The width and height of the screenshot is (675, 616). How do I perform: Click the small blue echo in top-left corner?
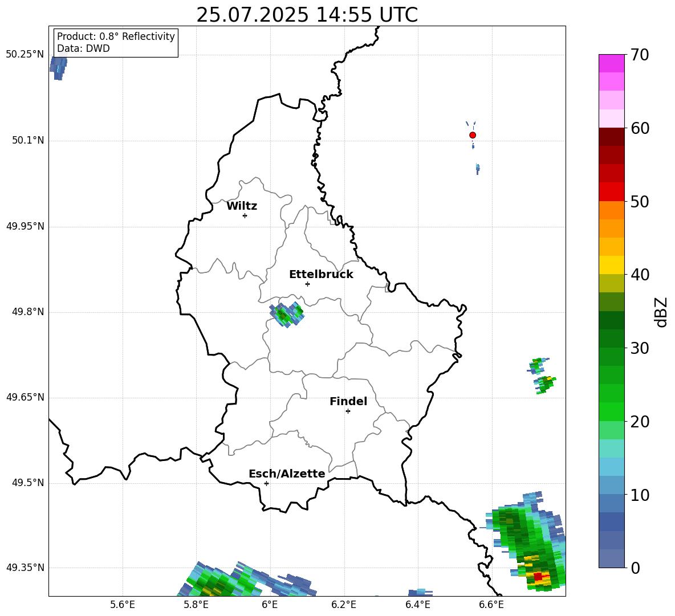coord(58,68)
